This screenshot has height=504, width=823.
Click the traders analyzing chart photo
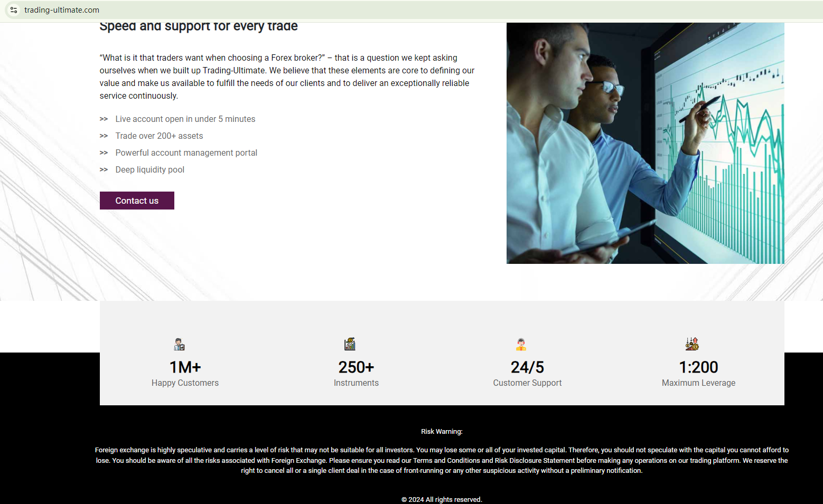(x=645, y=143)
